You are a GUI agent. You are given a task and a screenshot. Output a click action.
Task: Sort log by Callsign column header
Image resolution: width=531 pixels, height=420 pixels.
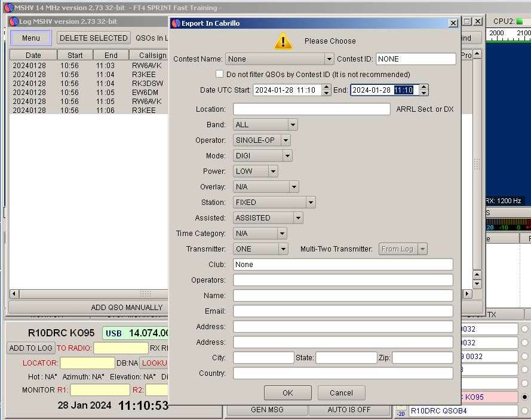(x=149, y=55)
